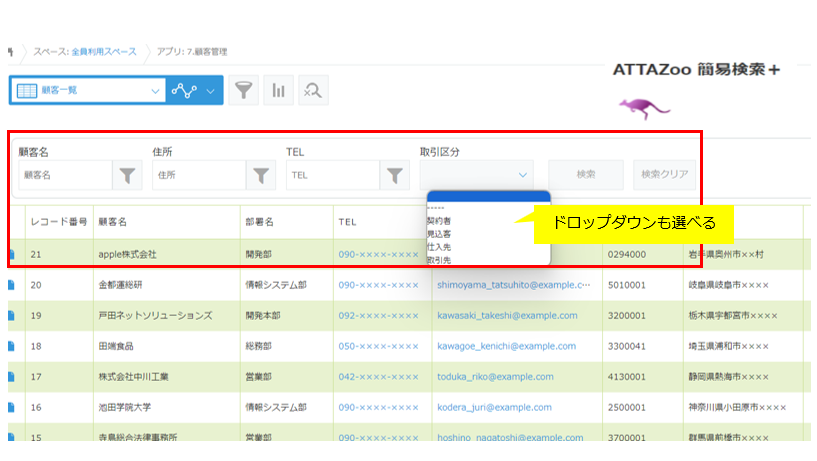Click phone link in 金都運総研 row
This screenshot has width=817, height=461.
click(x=378, y=285)
